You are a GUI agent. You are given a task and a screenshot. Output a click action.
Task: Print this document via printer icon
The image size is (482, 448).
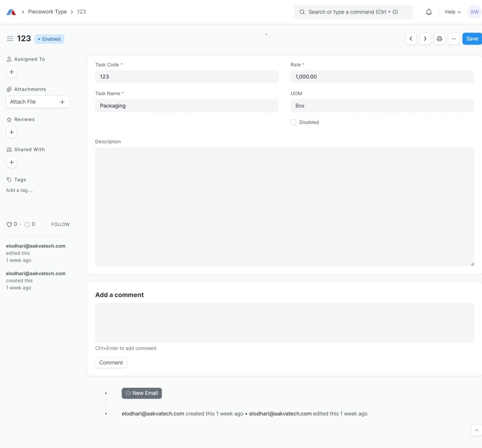click(x=439, y=39)
